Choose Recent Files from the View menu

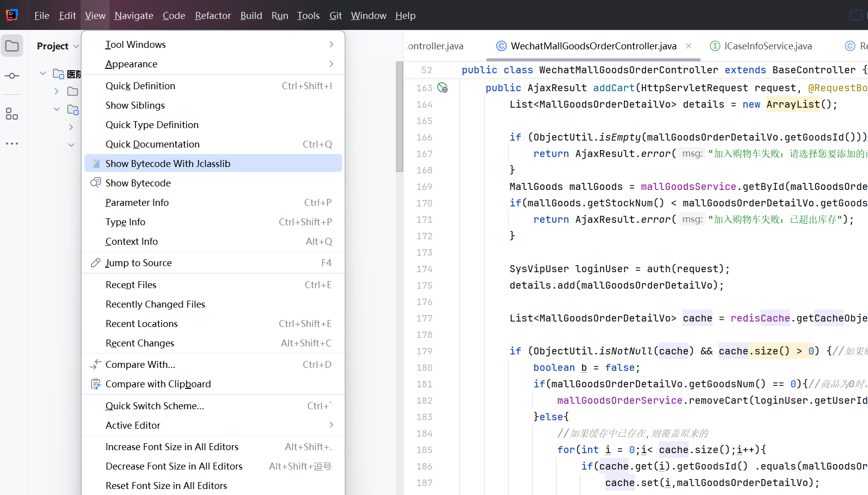pos(131,285)
